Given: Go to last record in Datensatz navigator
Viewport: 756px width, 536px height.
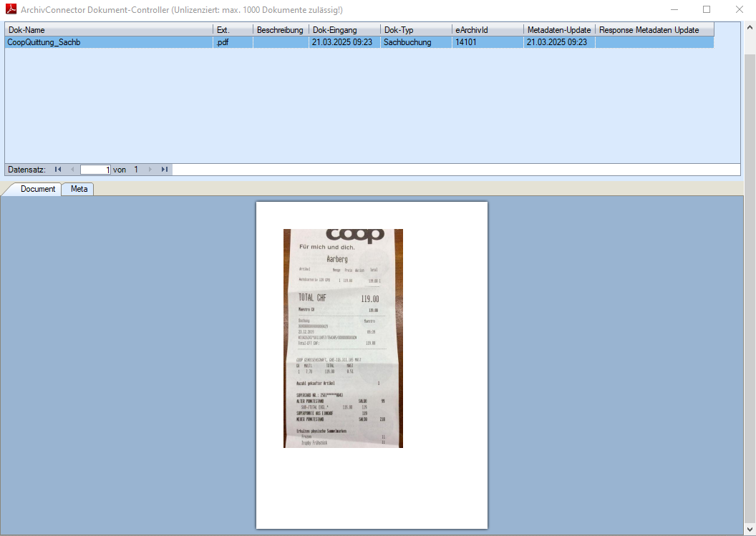Looking at the screenshot, I should click(165, 169).
